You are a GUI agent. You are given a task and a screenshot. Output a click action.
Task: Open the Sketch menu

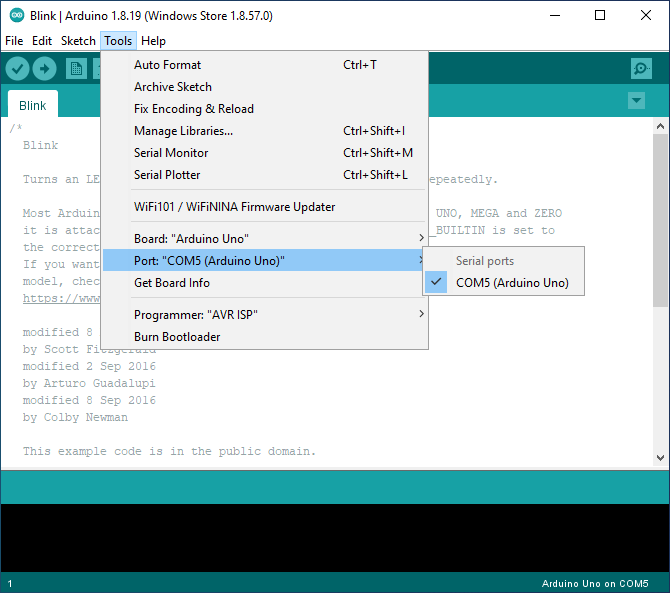(78, 41)
